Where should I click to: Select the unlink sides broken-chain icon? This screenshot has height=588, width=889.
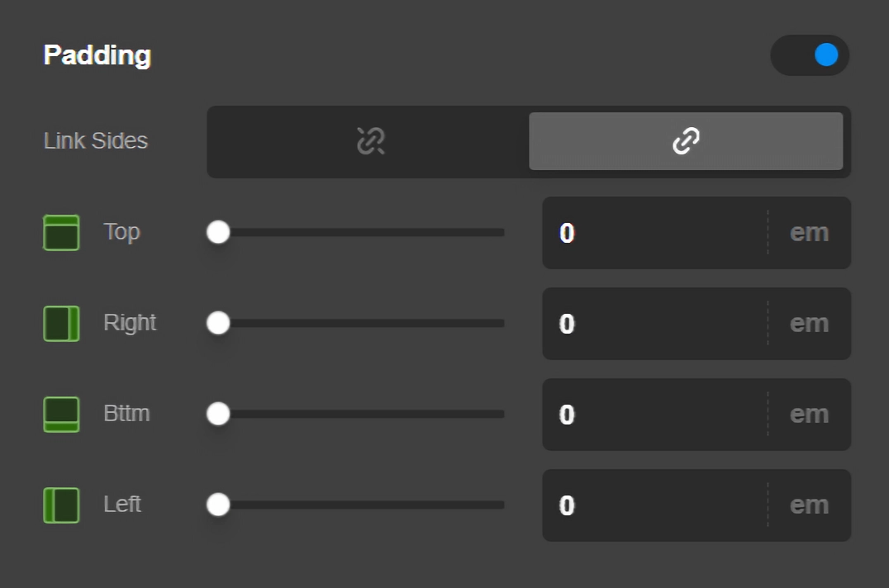tap(370, 141)
